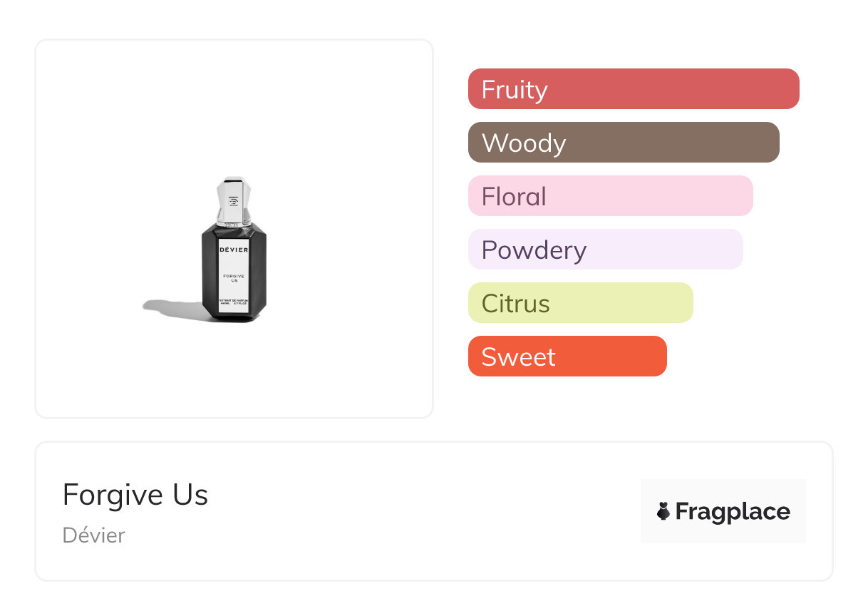Click the word Citrus in the bar
Screen dimensions: 868x616
point(515,303)
